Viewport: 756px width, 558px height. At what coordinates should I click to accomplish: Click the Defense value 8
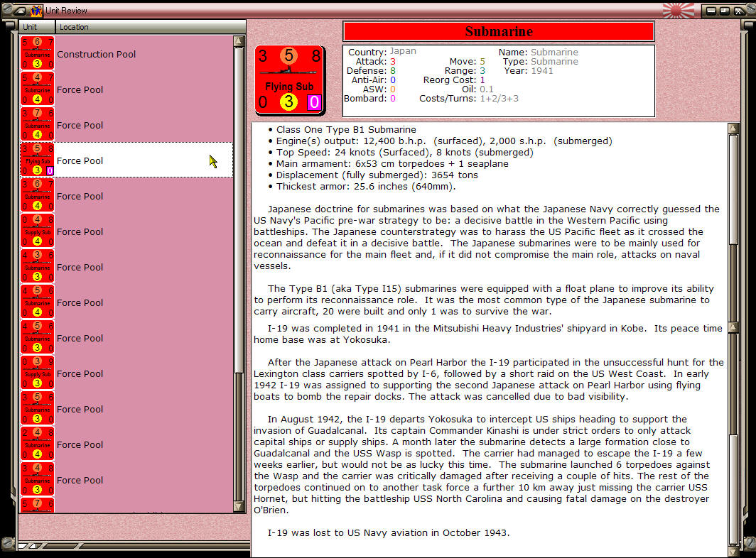(392, 71)
